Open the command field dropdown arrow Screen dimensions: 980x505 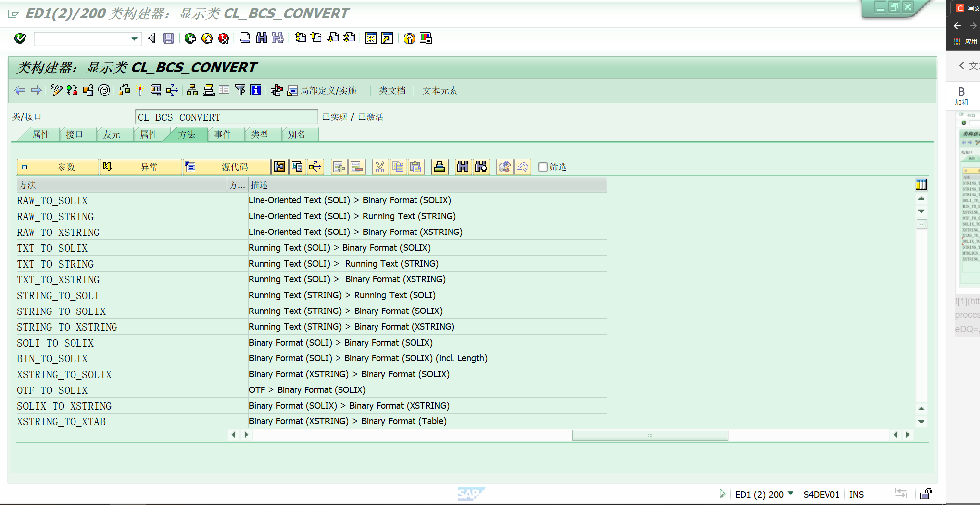click(x=133, y=39)
